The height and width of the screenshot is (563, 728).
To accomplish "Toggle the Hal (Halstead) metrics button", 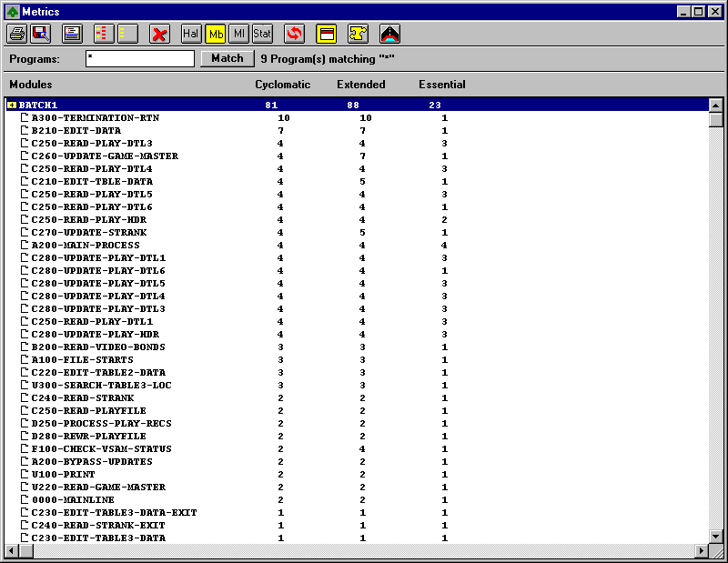I will (191, 34).
